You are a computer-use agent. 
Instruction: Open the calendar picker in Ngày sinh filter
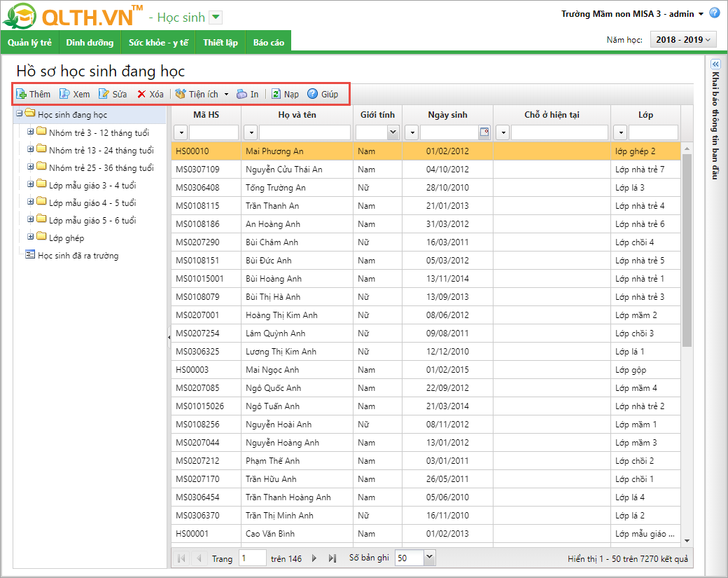(484, 132)
